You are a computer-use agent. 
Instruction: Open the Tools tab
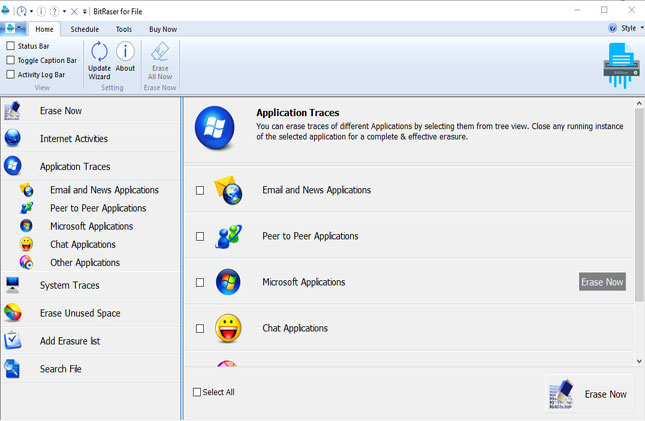(x=123, y=29)
